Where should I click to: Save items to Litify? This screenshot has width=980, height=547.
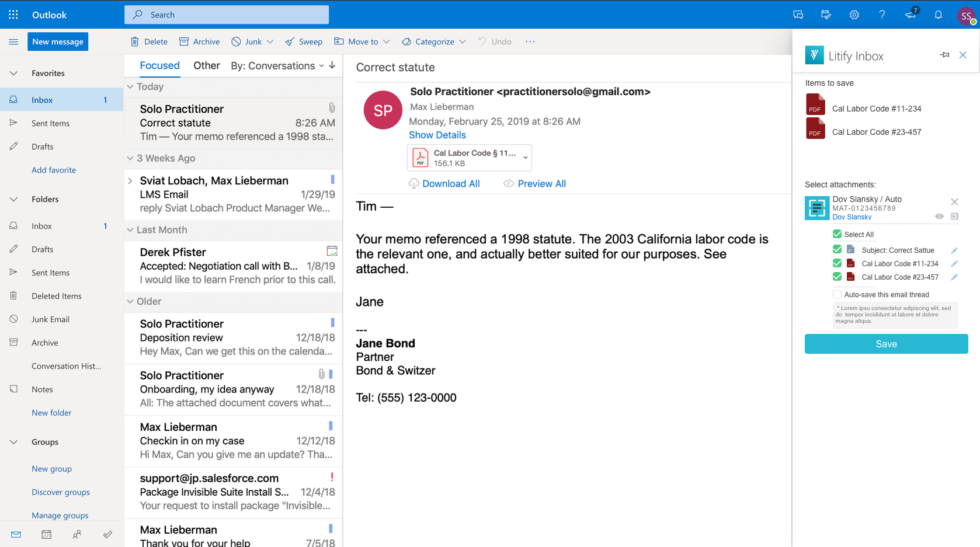click(x=886, y=344)
